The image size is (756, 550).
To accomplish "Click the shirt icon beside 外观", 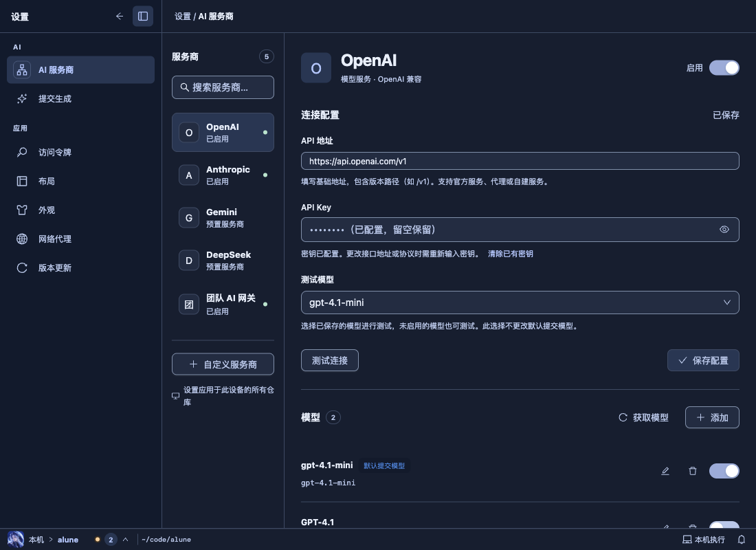I will (22, 210).
